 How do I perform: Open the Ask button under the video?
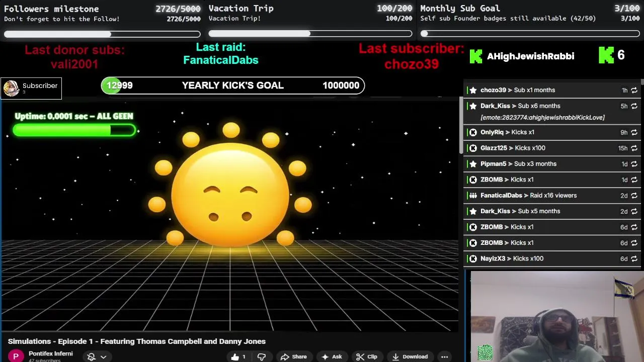(x=332, y=356)
